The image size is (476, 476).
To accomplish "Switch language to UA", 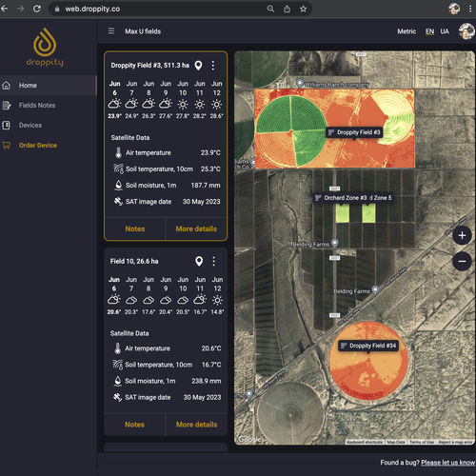I will pyautogui.click(x=445, y=31).
